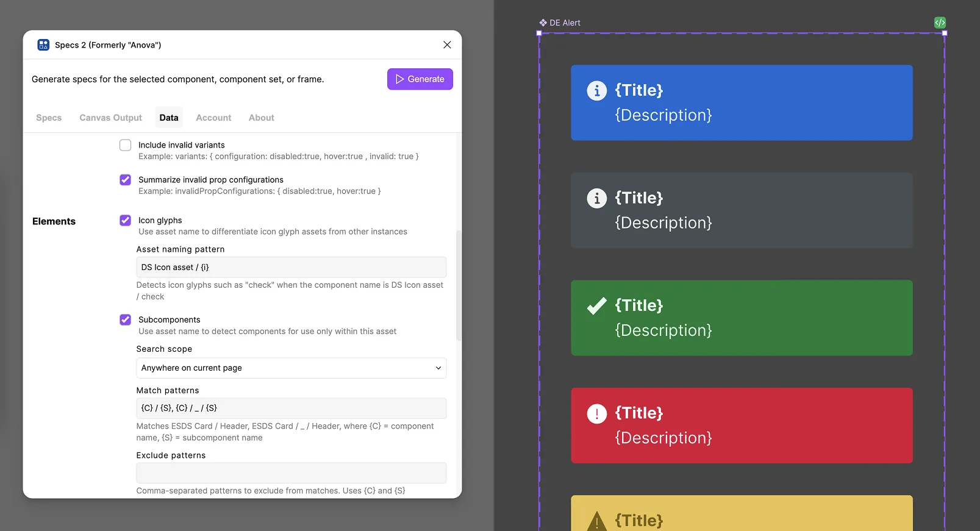The height and width of the screenshot is (531, 980).
Task: Click the Specs 2 plugin logo icon
Action: coord(43,45)
